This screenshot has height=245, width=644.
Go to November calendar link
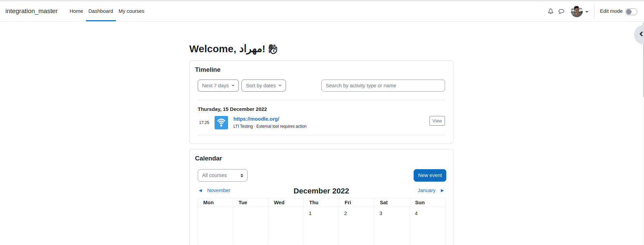tap(219, 190)
